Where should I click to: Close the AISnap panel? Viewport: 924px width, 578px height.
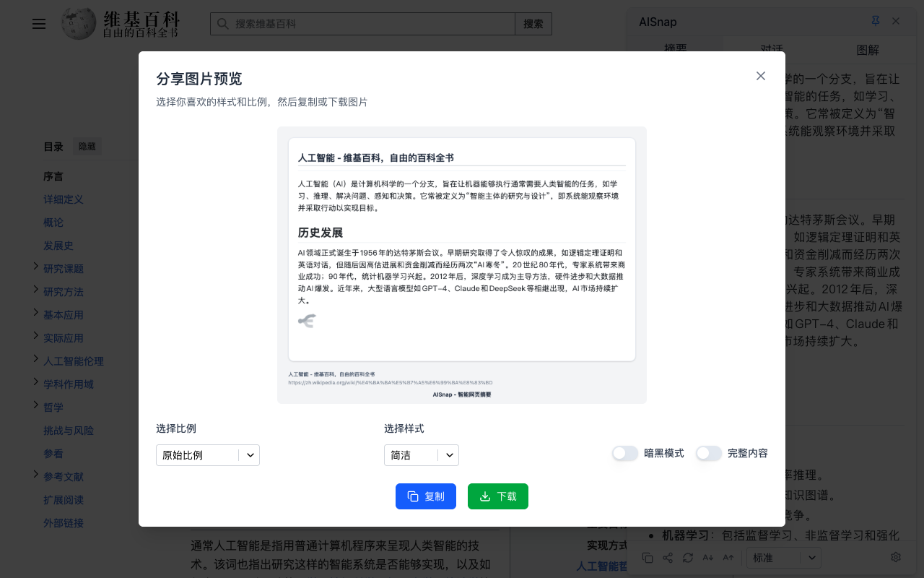coord(896,22)
